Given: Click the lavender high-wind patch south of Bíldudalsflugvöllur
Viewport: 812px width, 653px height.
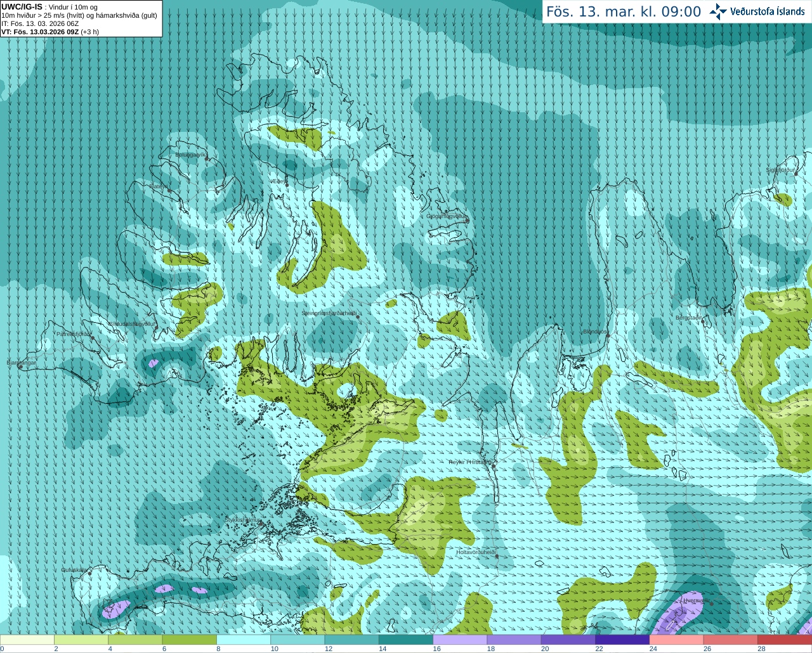Looking at the screenshot, I should 153,363.
